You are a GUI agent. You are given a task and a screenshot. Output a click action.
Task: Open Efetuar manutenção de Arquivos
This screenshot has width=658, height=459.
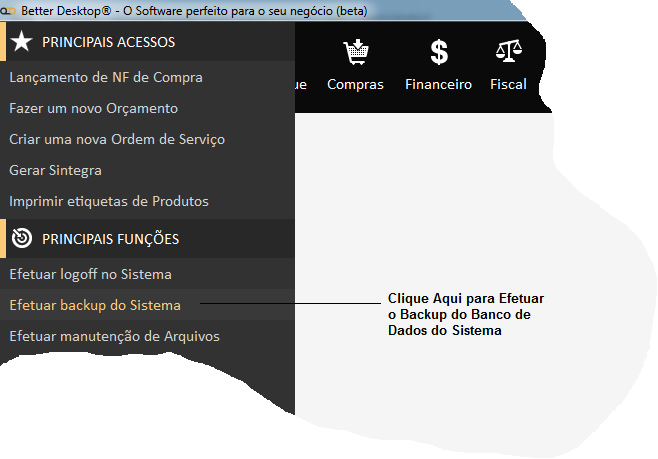114,336
